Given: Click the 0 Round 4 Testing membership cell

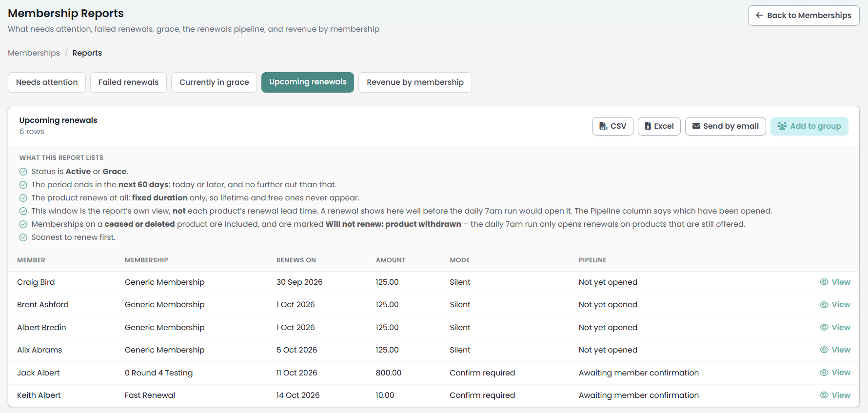Looking at the screenshot, I should (x=158, y=373).
